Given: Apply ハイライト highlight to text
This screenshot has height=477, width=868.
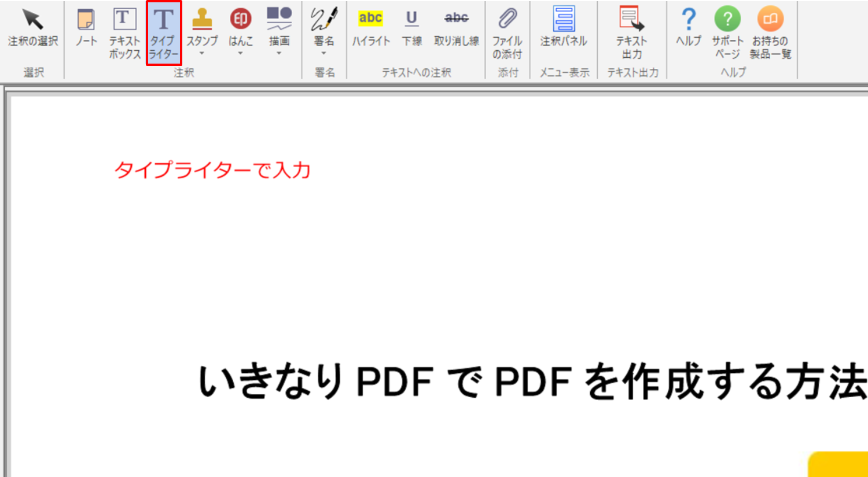Looking at the screenshot, I should (370, 27).
